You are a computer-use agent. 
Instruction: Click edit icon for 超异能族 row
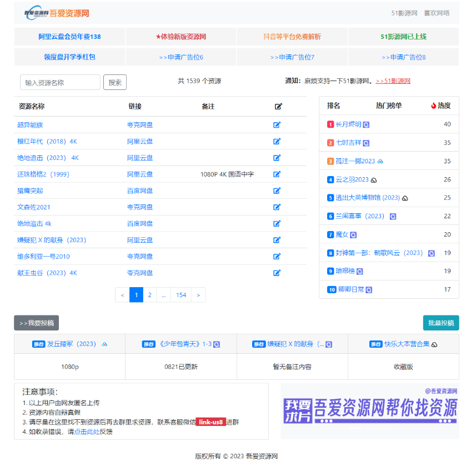coord(277,125)
